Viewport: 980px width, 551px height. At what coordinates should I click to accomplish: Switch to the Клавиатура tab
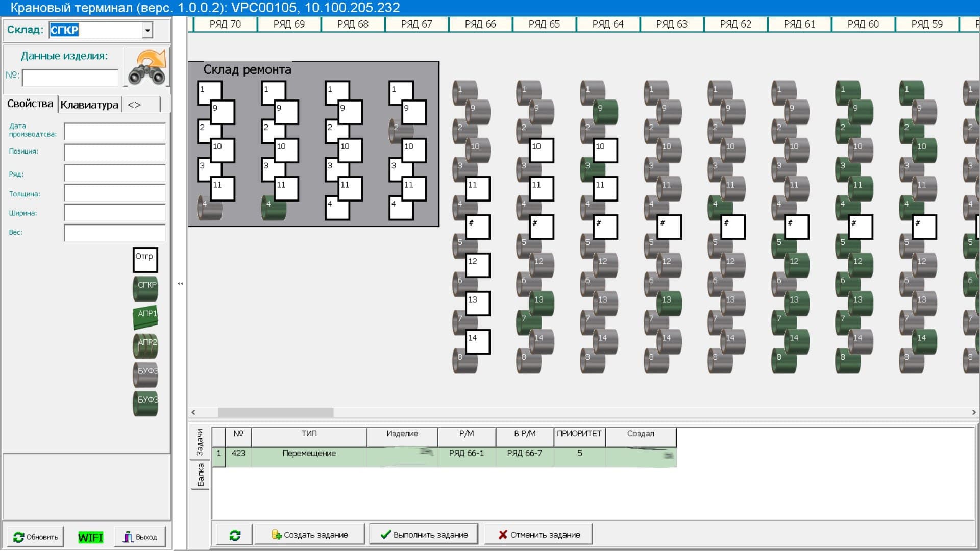point(89,105)
